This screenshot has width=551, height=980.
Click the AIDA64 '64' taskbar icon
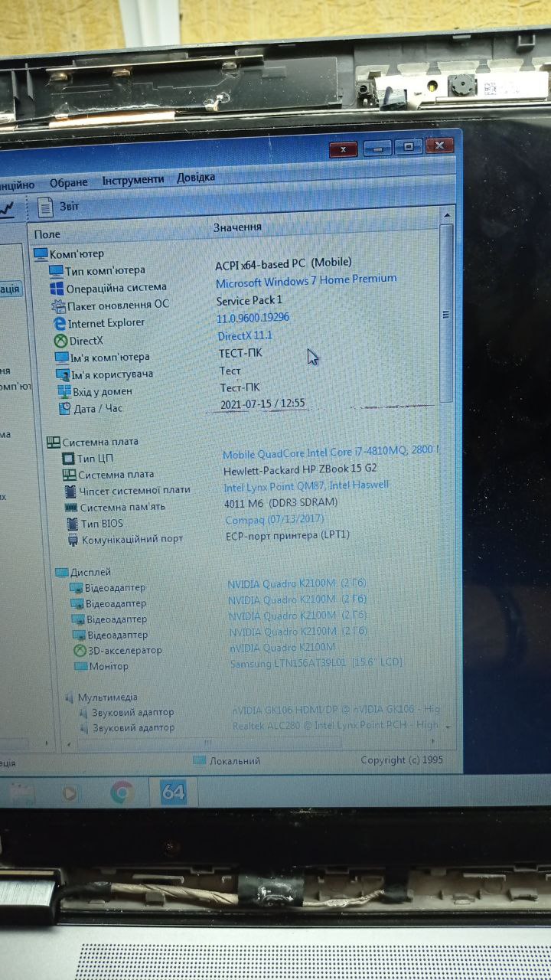[x=173, y=792]
